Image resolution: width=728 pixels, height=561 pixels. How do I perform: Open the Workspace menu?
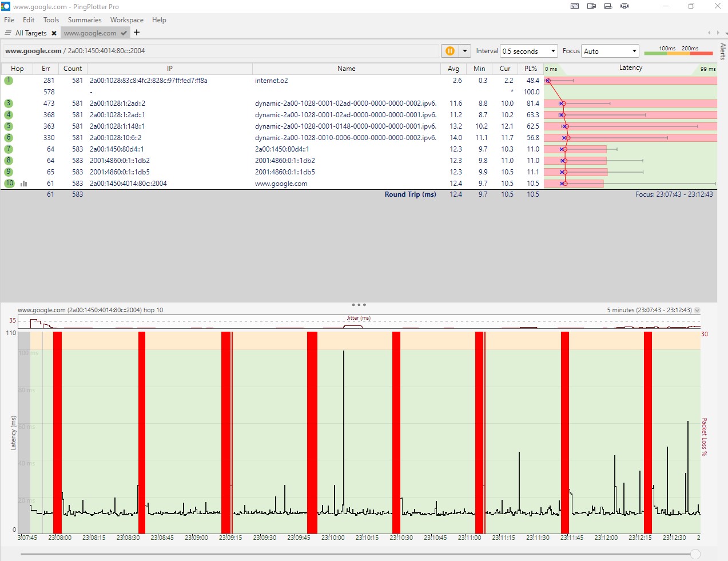point(127,20)
